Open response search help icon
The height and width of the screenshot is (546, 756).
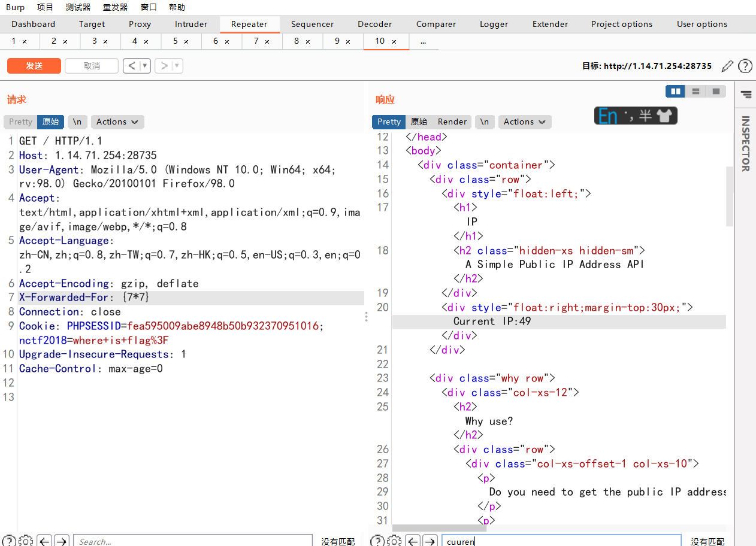point(376,541)
